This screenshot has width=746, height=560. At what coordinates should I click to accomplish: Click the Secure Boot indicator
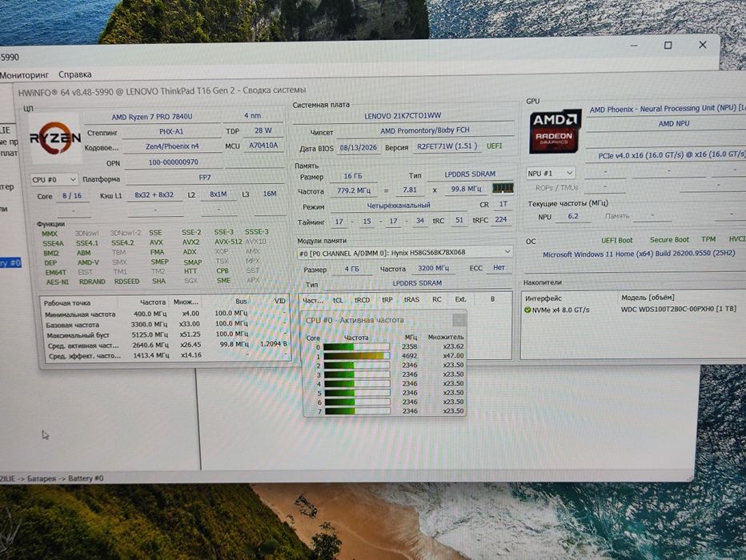(x=669, y=240)
